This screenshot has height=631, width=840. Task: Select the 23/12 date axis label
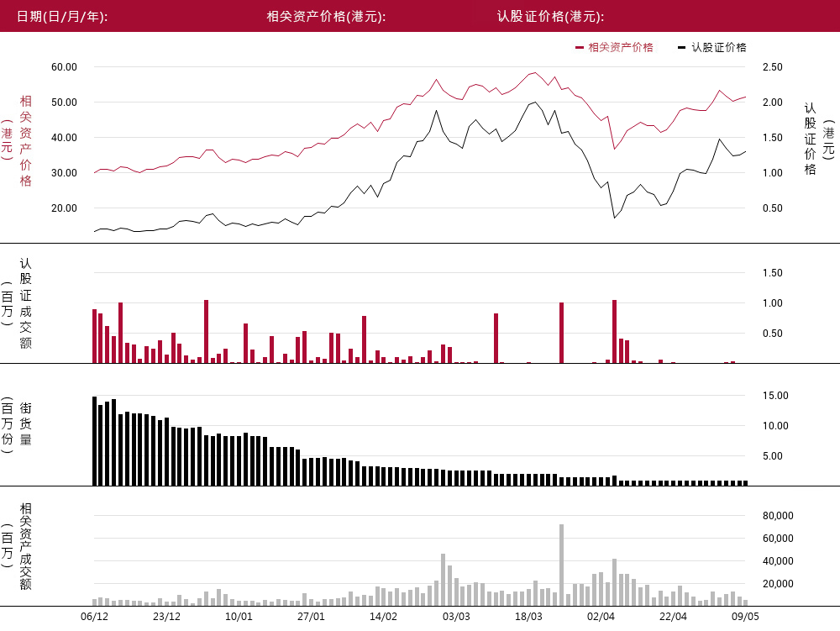(166, 617)
